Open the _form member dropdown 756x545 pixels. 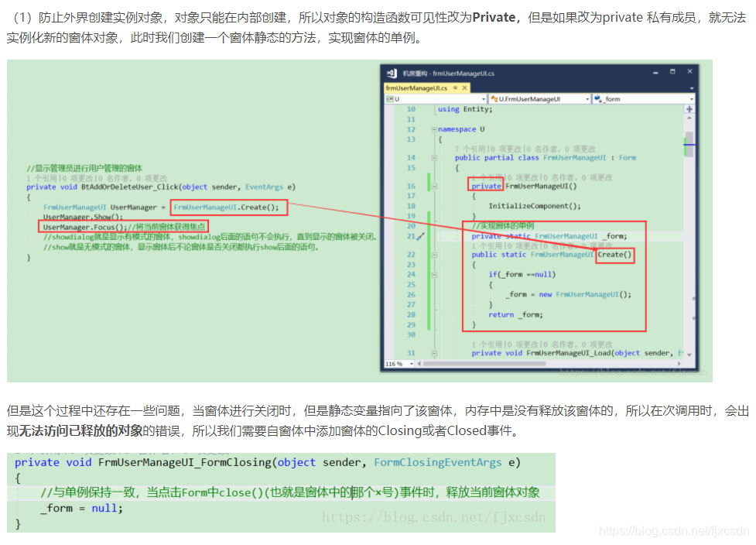coord(644,99)
